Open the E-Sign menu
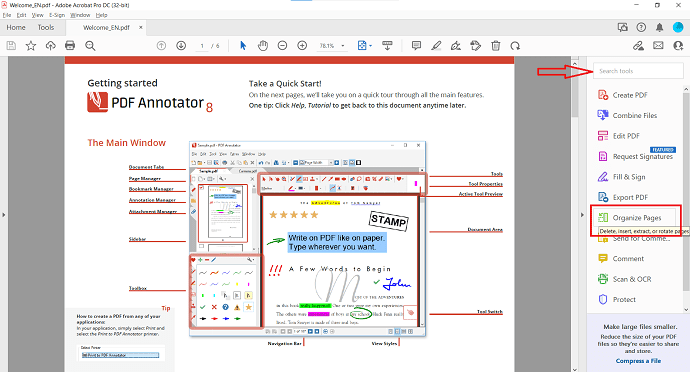Screen dimensions: 690x372 tap(57, 15)
